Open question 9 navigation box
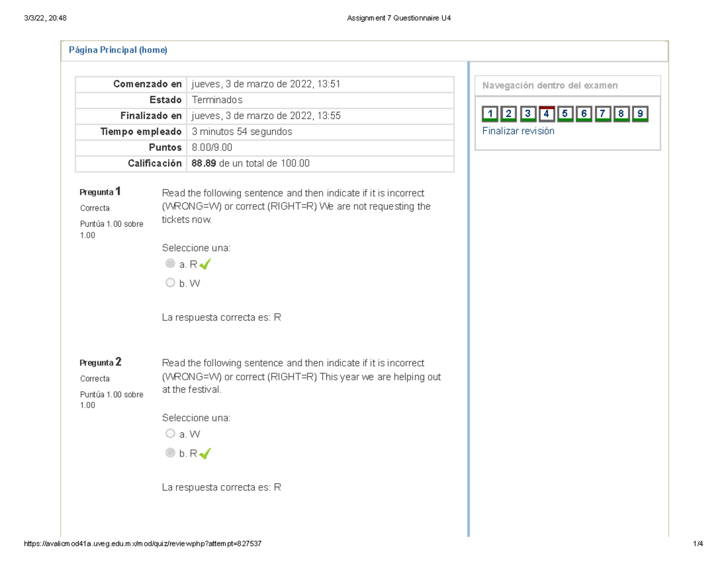Viewport: 728px width, 562px height. [639, 114]
